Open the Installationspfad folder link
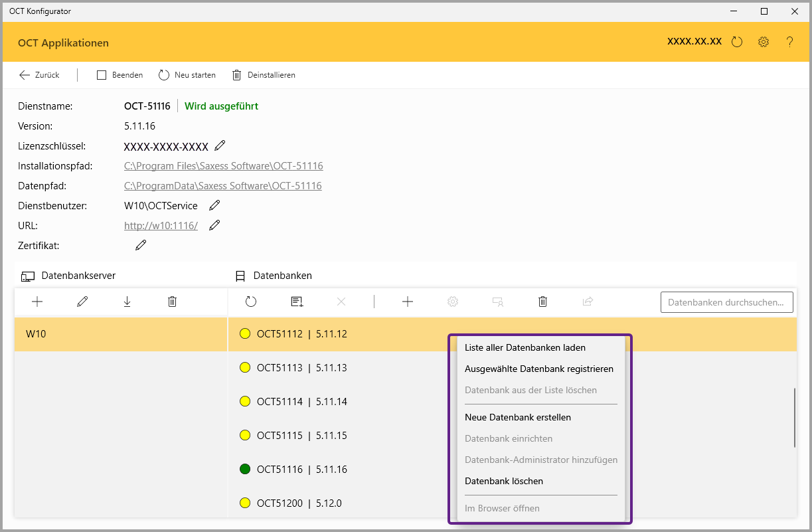812x532 pixels. tap(223, 166)
